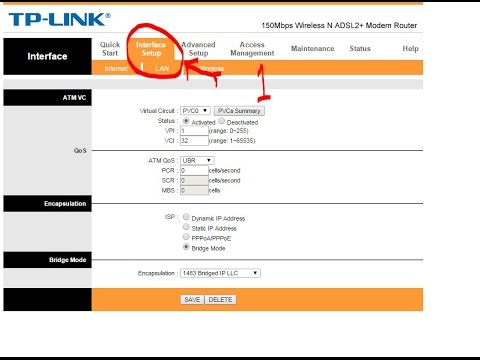The image size is (480, 360).
Task: Choose PPPoA/PPPoE ISP option
Action: pyautogui.click(x=186, y=237)
